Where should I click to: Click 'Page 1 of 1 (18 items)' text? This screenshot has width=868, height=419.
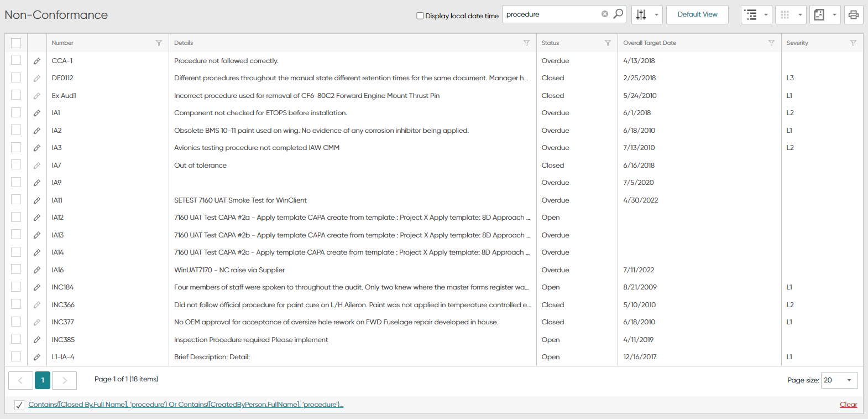point(126,379)
